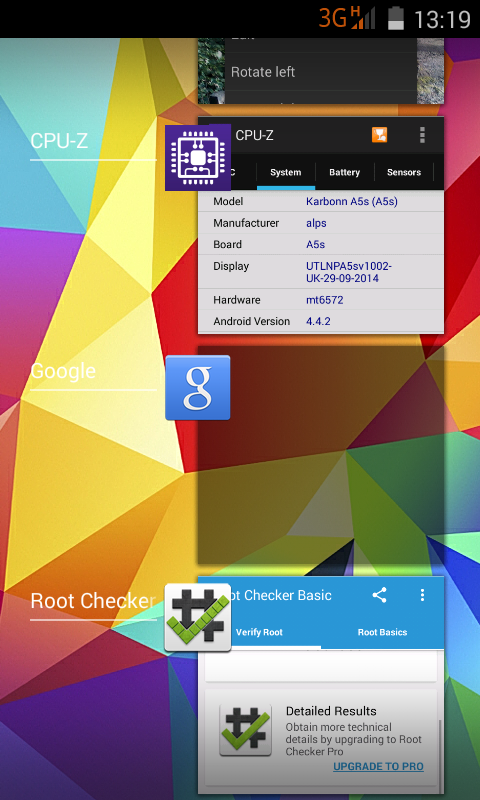This screenshot has width=480, height=800.
Task: Tap the Display value UTLNPA5sv1002-UK-29-09-2014
Action: [x=348, y=272]
